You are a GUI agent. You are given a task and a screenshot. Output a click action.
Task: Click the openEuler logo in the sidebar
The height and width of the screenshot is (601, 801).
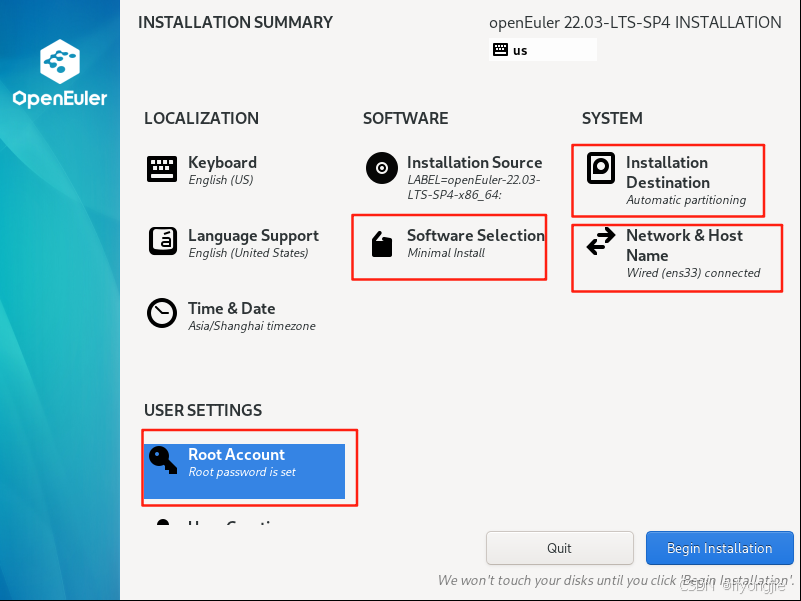pyautogui.click(x=60, y=73)
